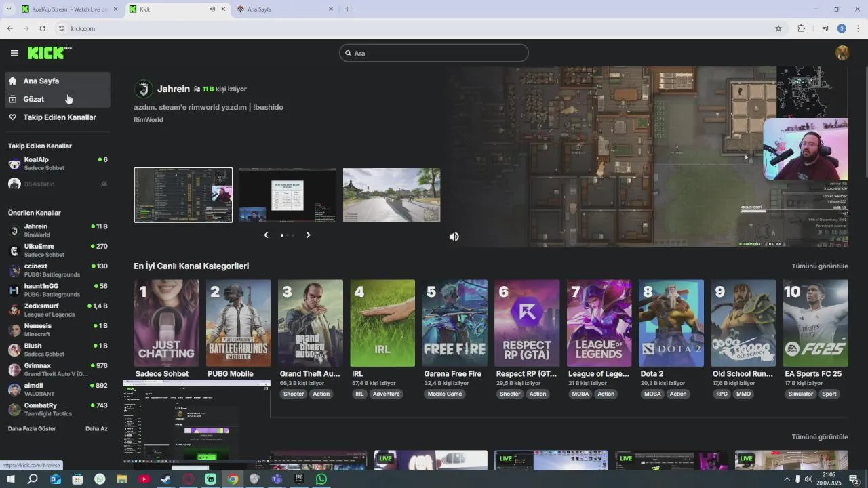Go to next featured carousel page
The image size is (868, 488).
(x=308, y=235)
